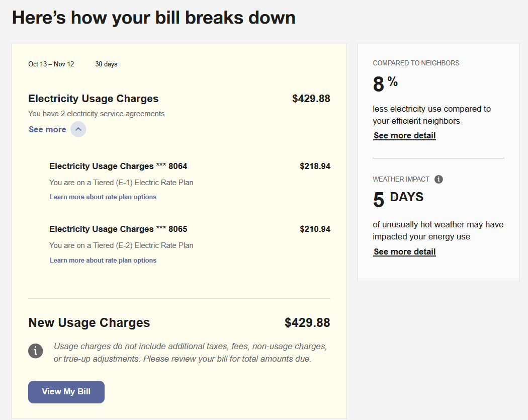Learn more about rate plan options for account 8065

103,260
